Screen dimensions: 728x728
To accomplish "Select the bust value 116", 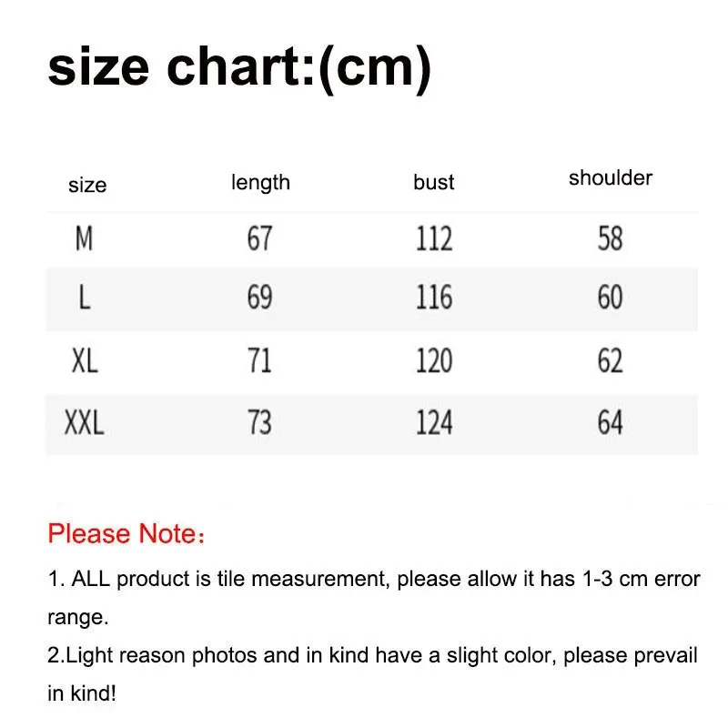I will point(434,298).
